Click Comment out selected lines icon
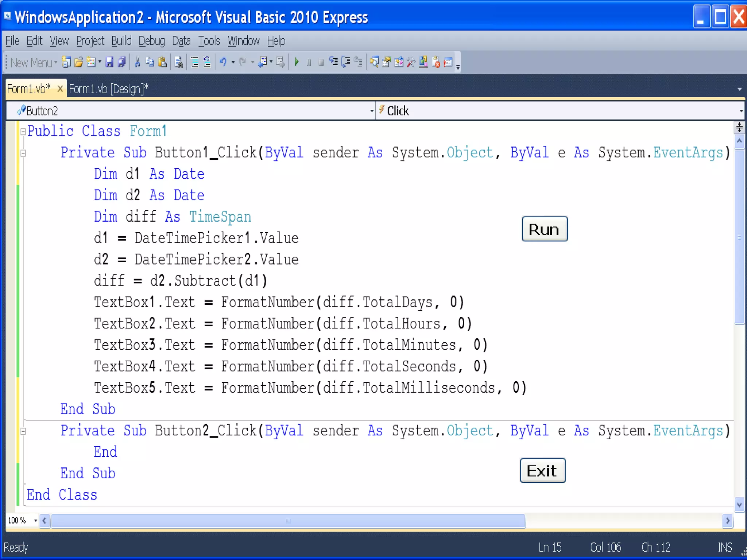 click(x=195, y=62)
